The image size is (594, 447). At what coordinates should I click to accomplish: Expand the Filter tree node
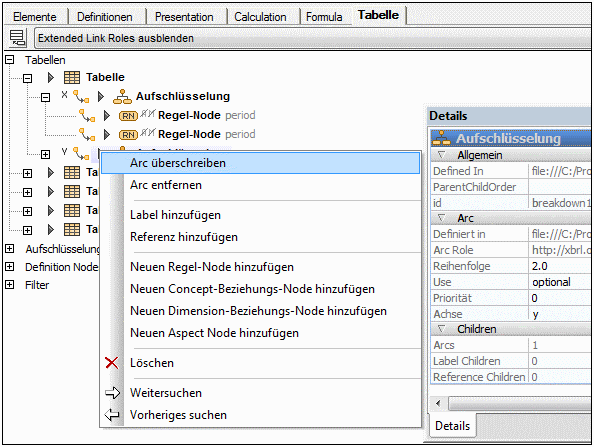pos(9,284)
